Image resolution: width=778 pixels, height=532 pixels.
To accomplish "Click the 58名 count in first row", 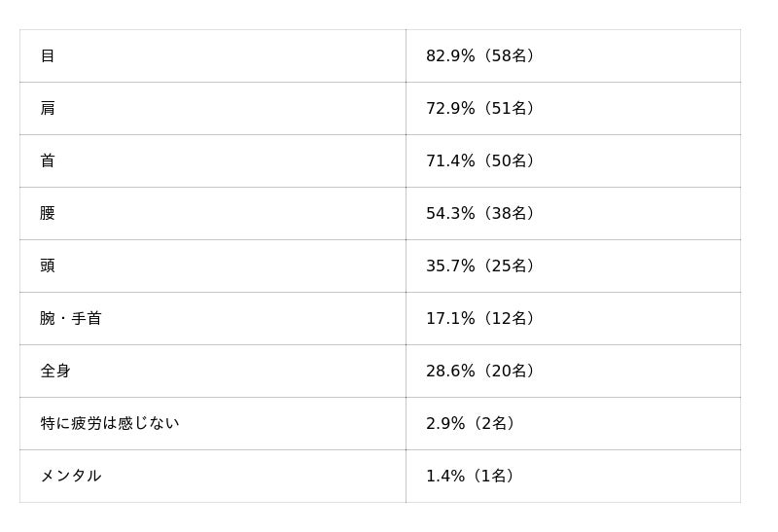I will tap(512, 56).
